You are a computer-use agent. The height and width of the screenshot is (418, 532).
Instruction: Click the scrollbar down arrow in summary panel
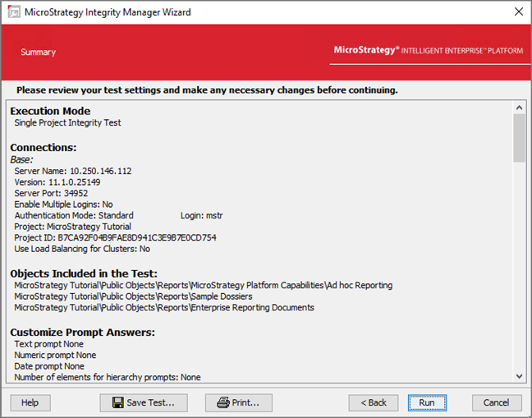tap(519, 375)
